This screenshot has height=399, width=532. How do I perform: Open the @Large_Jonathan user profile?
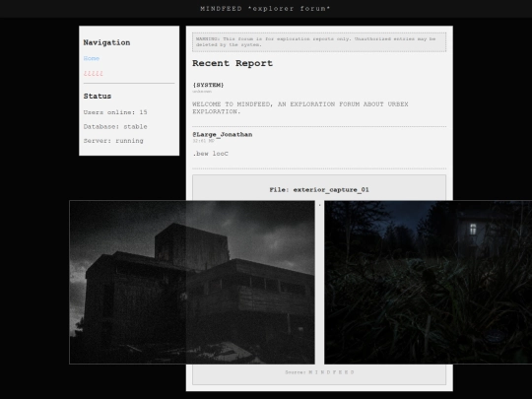(223, 135)
